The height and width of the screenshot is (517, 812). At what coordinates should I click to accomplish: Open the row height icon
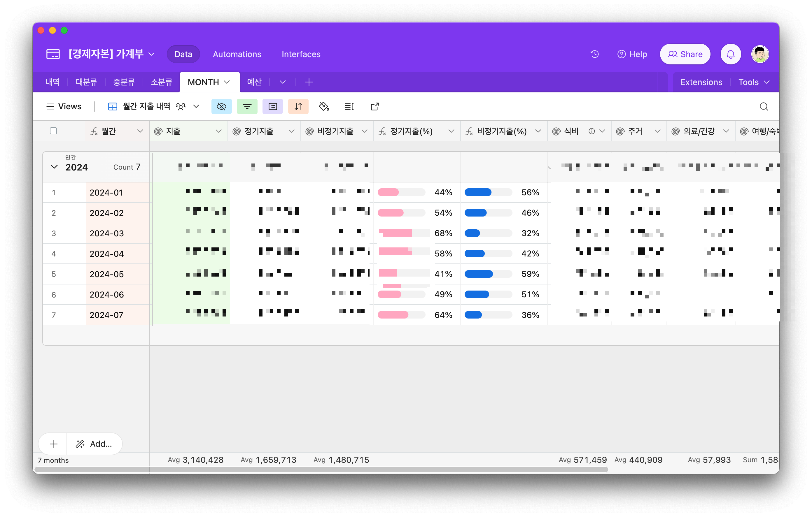coord(349,106)
